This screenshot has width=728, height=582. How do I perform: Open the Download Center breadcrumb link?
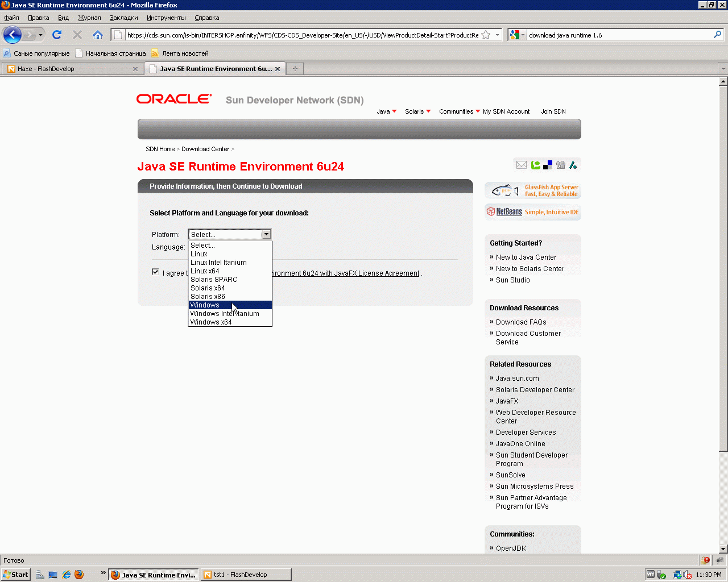point(205,149)
